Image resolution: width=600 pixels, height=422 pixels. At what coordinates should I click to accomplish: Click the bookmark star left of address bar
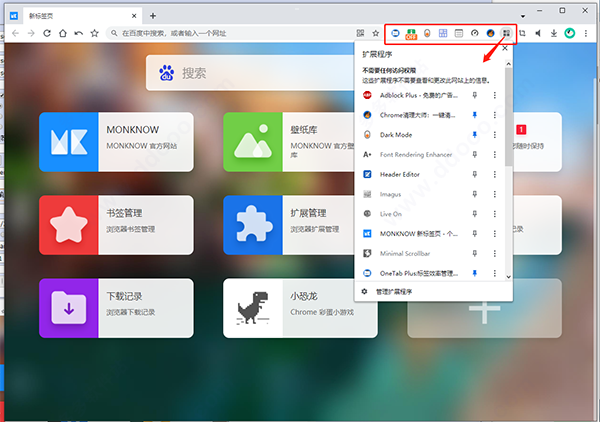tap(95, 33)
